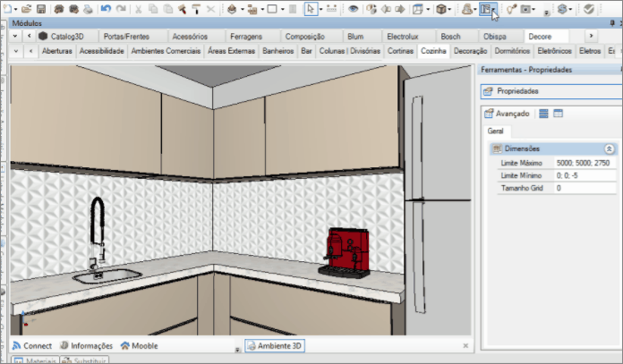Select the red coffee machine in 3D view
Screen dimensions: 623x364
346,253
